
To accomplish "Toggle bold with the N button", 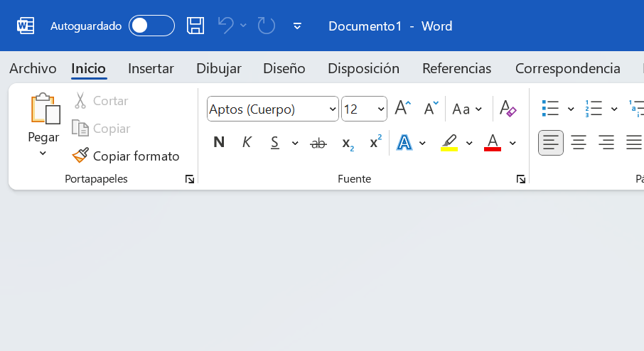I will [x=219, y=143].
